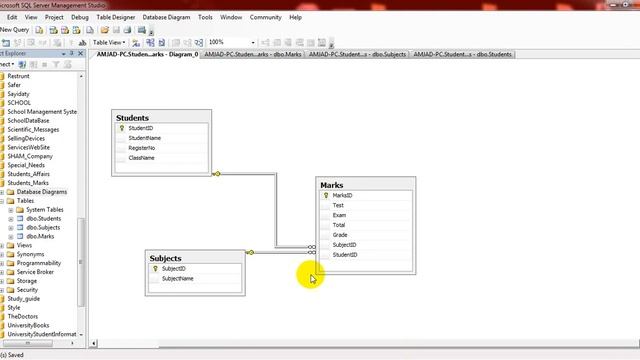The image size is (640, 360).
Task: Open the Object Explorer window position dropdown arrow
Action: coord(64,54)
